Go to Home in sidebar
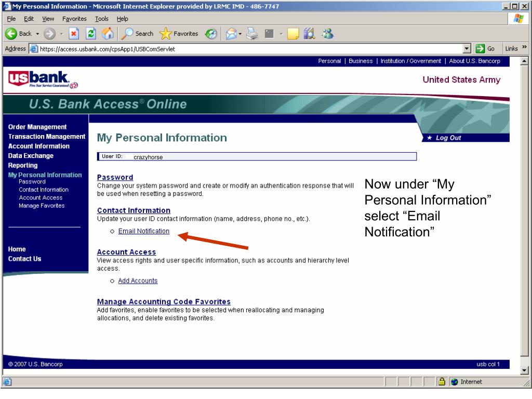532x399 pixels. point(17,249)
